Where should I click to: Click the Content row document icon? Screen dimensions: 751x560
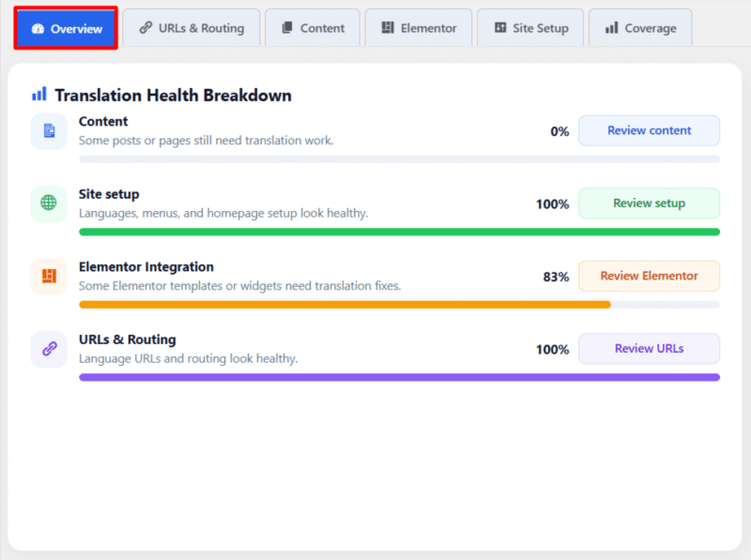pyautogui.click(x=49, y=130)
